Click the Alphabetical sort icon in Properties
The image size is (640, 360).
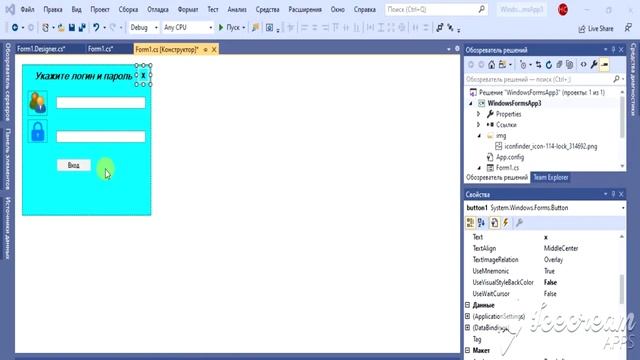point(482,222)
